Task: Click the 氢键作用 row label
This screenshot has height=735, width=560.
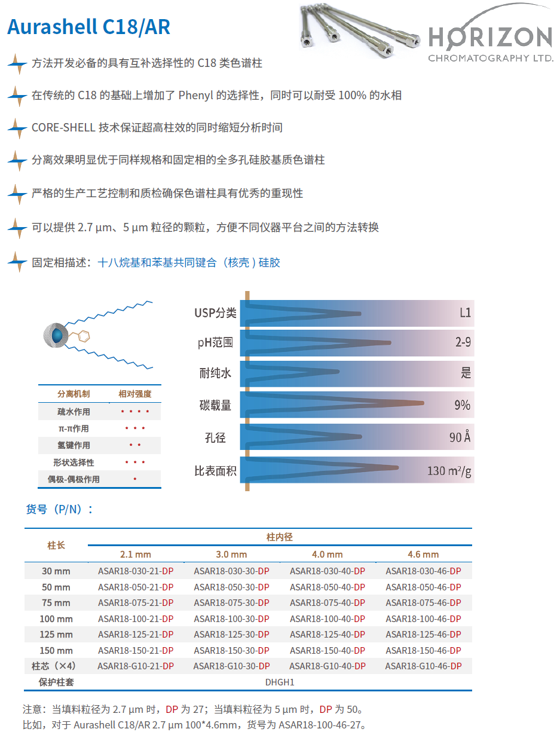Action: point(74,445)
